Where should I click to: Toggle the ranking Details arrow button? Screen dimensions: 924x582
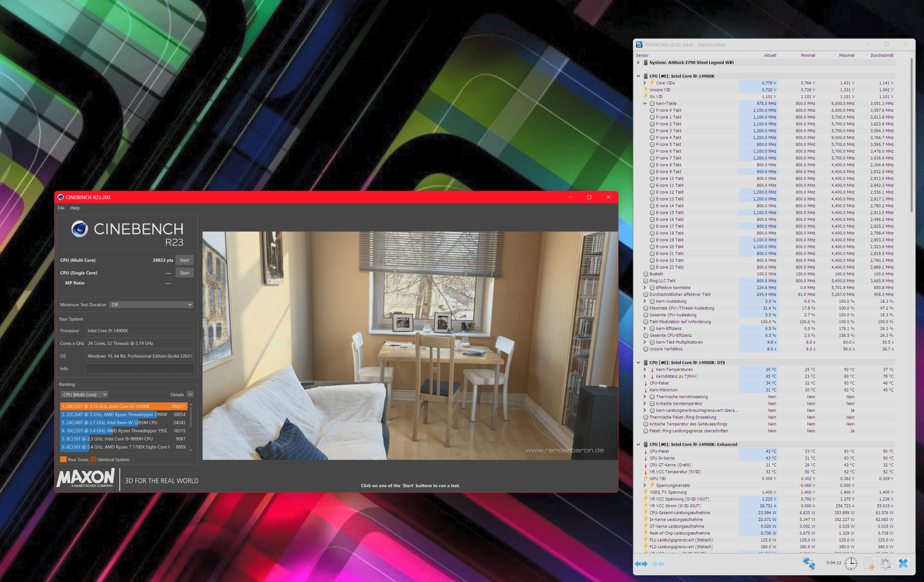pos(190,395)
